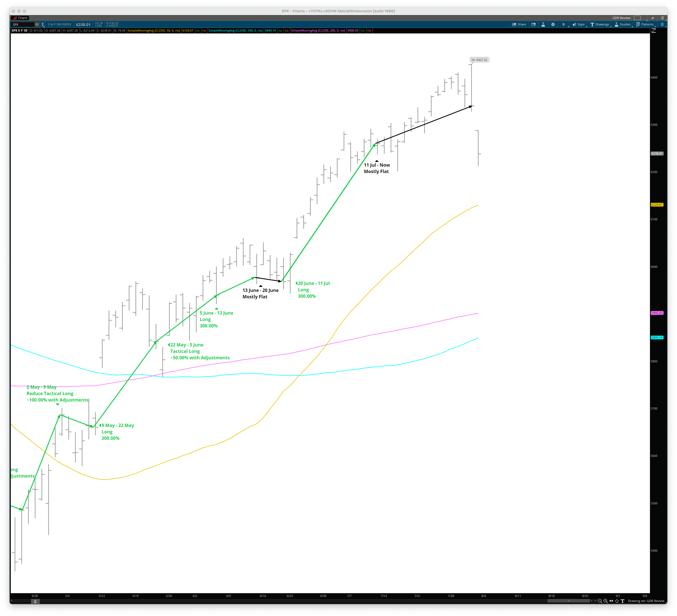This screenshot has width=677, height=616.
Task: Expand the Style dropdown menu
Action: coord(579,25)
